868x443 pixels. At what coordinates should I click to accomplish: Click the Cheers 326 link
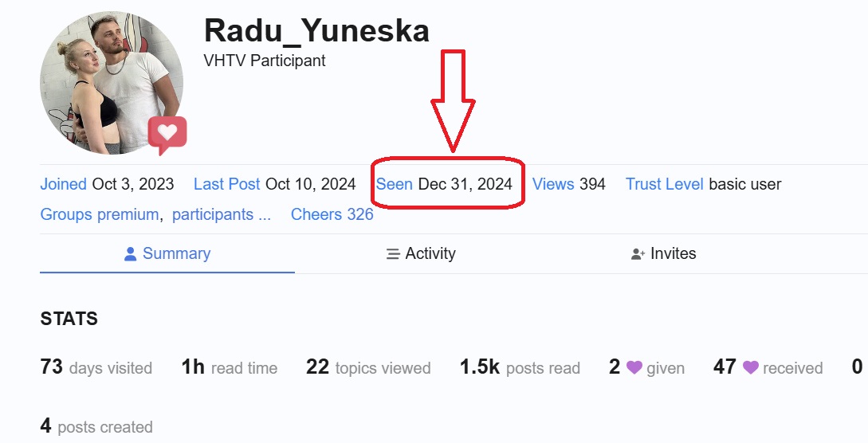click(x=332, y=214)
